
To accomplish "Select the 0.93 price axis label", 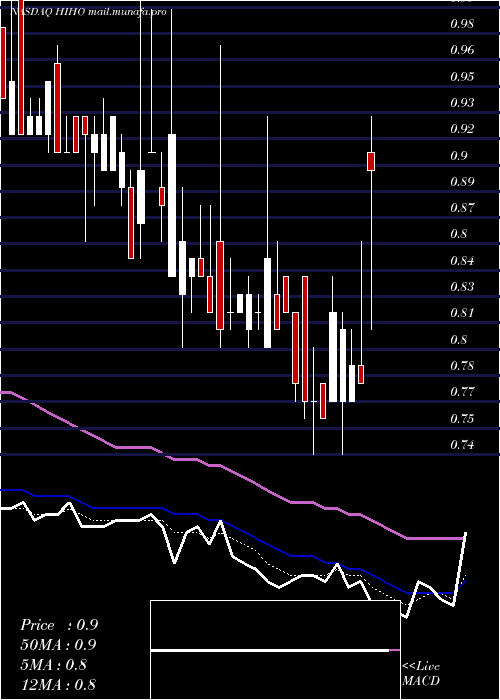I will coord(462,103).
